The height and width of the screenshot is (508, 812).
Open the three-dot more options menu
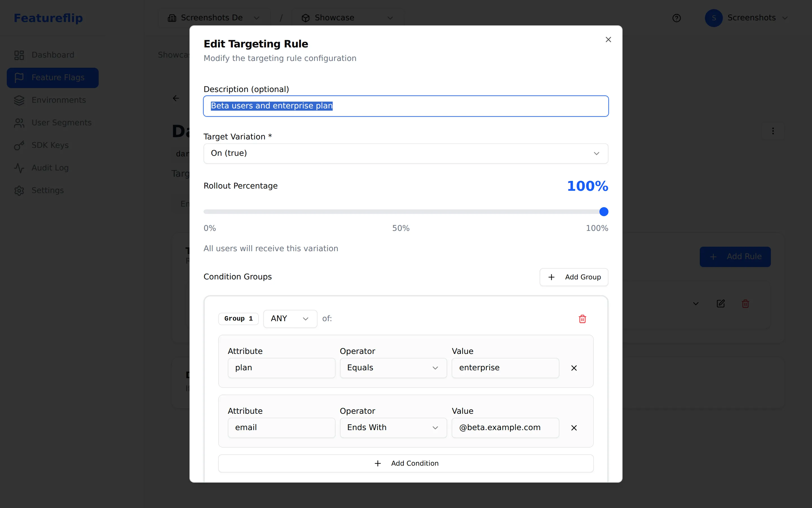tap(773, 131)
